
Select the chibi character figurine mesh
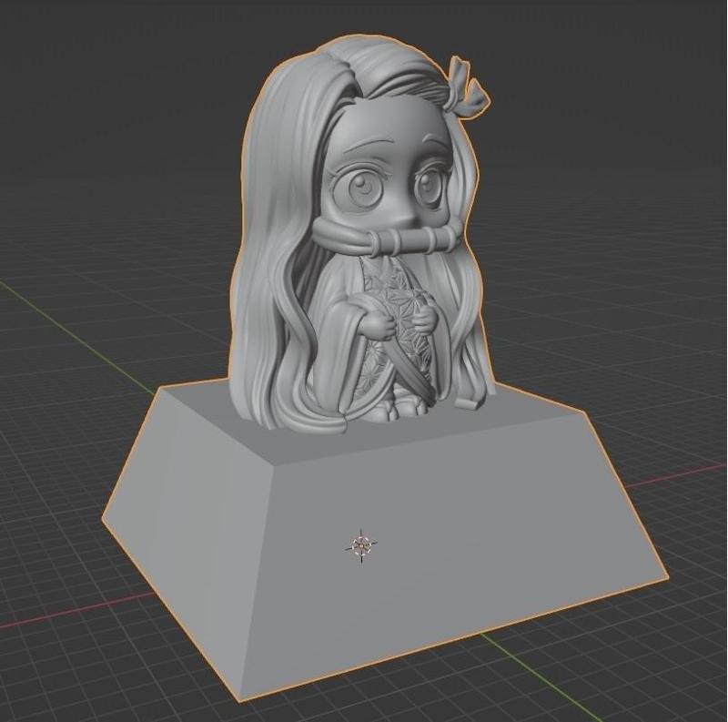[x=359, y=232]
